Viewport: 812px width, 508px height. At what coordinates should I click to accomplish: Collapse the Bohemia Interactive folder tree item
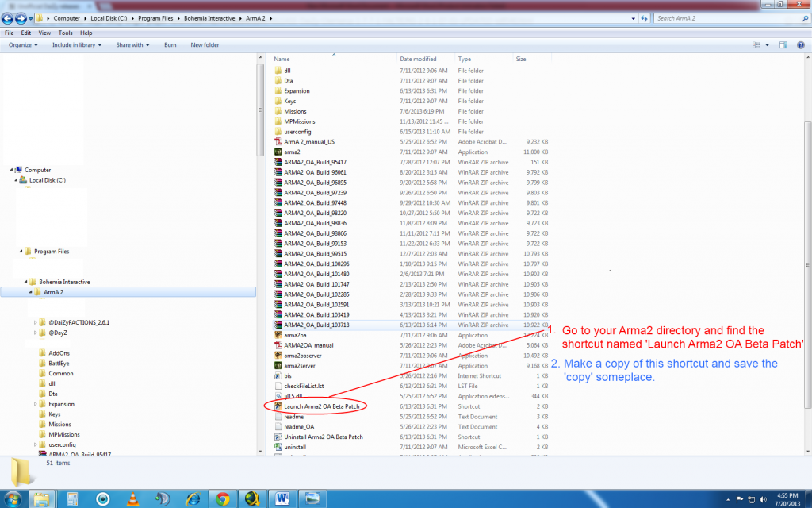point(25,282)
